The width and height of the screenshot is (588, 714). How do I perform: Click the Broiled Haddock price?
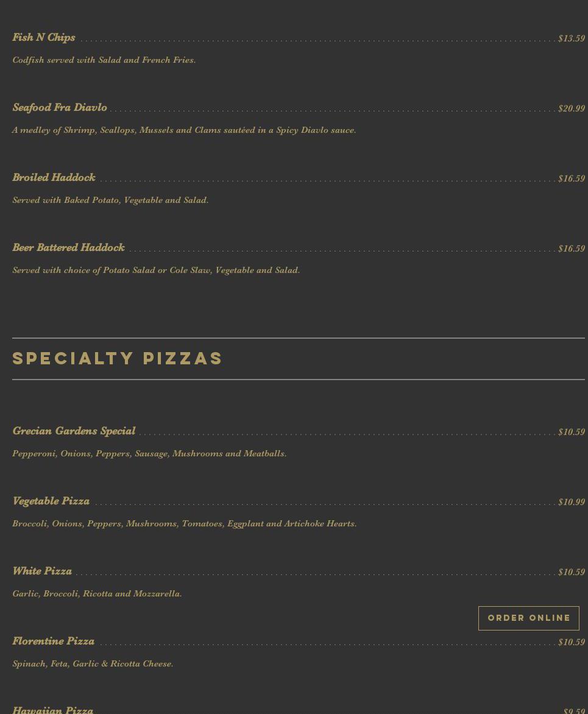coord(571,178)
